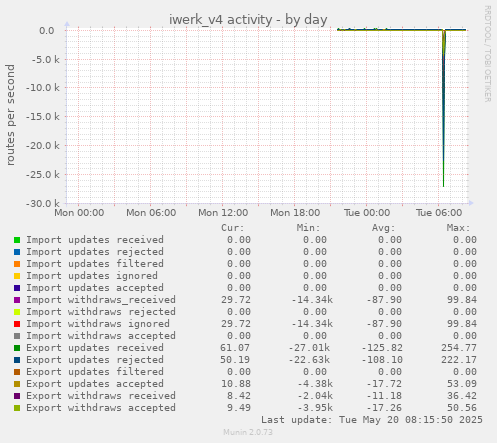This screenshot has height=443, width=497.
Task: Click the 'Cur:' column header
Action: tap(233, 228)
